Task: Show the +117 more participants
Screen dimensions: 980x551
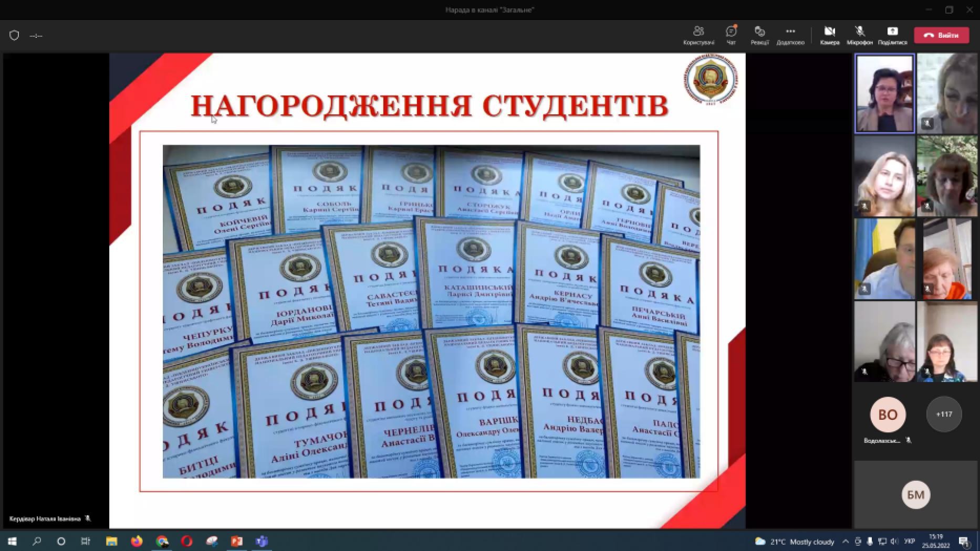Action: 944,414
